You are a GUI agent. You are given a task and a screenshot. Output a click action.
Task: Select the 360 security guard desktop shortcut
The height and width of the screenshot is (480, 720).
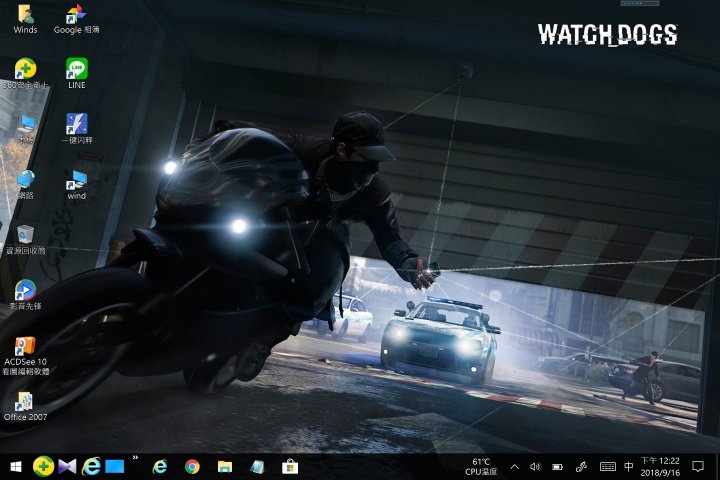coord(25,74)
